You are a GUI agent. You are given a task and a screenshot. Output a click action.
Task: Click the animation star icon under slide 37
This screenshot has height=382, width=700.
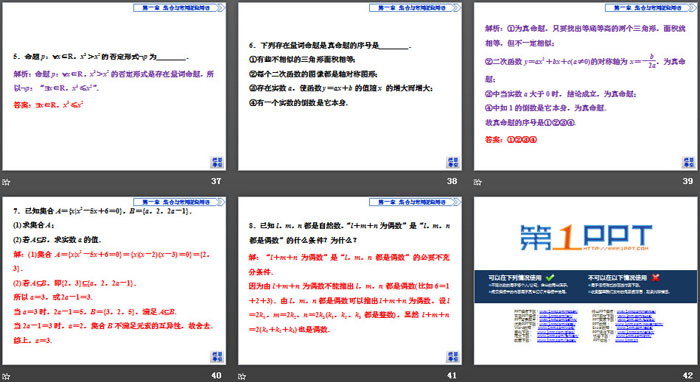6,182
